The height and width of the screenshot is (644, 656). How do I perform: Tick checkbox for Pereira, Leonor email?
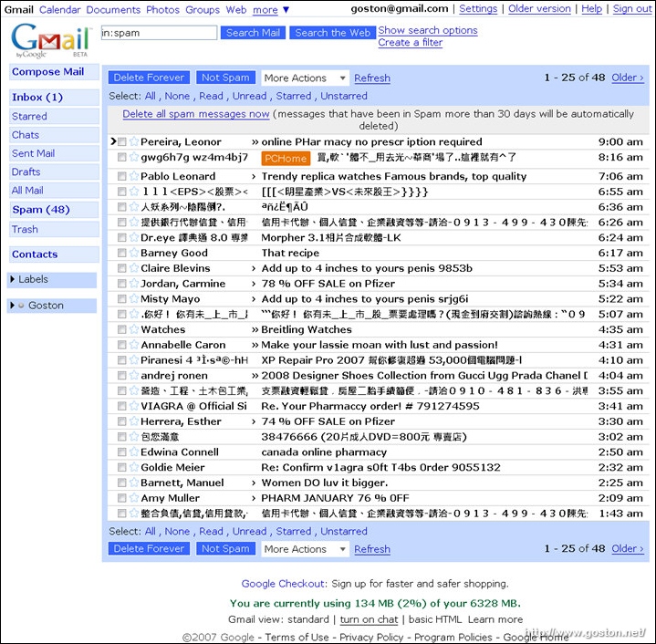tap(121, 141)
